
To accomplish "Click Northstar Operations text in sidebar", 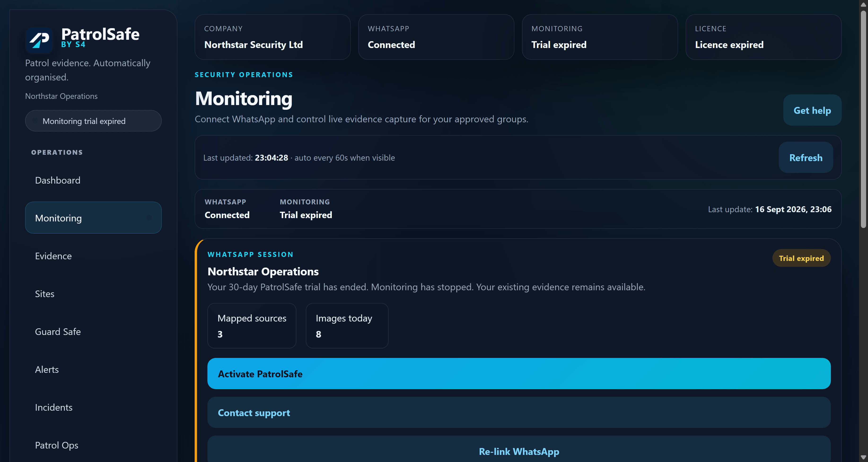I will 61,96.
